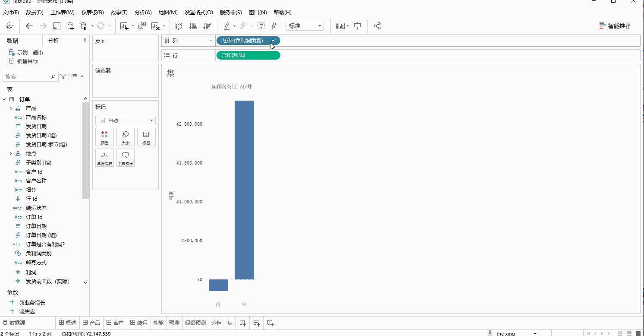Viewport: 644px width, 336px height.
Task: Click the filter icon next to search
Action: pyautogui.click(x=63, y=76)
